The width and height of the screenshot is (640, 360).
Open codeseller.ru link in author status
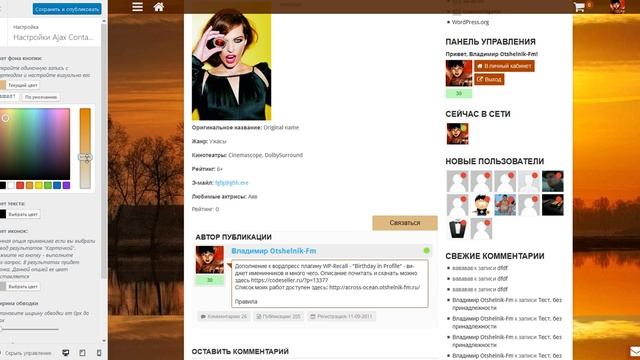point(289,280)
